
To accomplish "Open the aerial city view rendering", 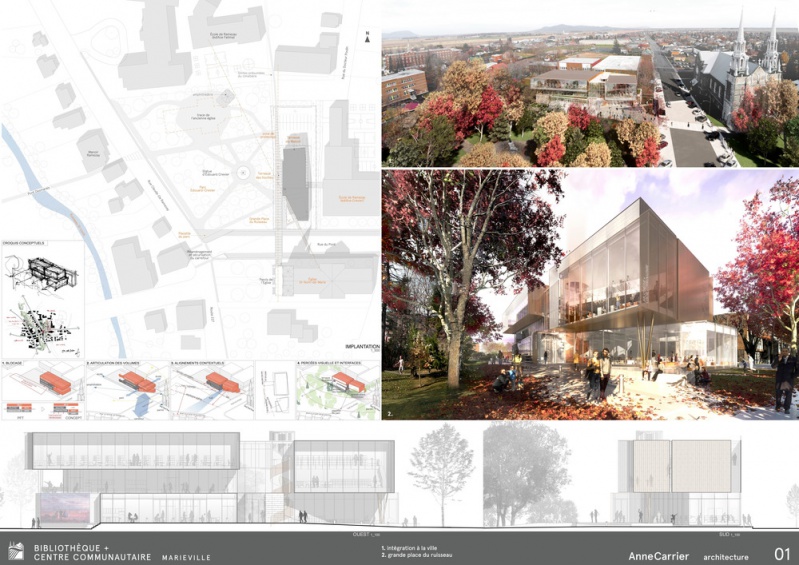I will coord(589,84).
